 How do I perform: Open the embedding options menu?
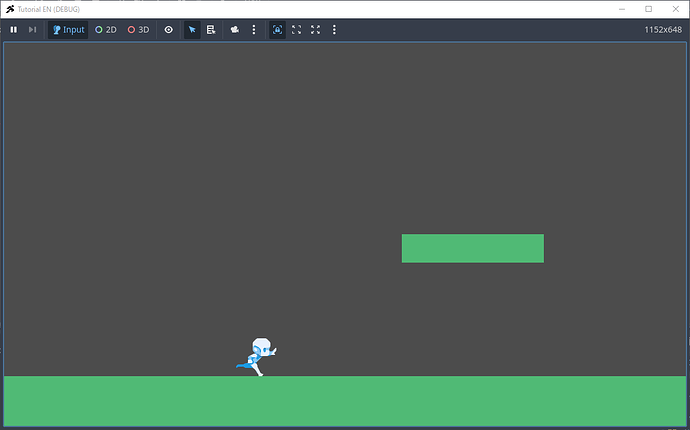pyautogui.click(x=334, y=30)
